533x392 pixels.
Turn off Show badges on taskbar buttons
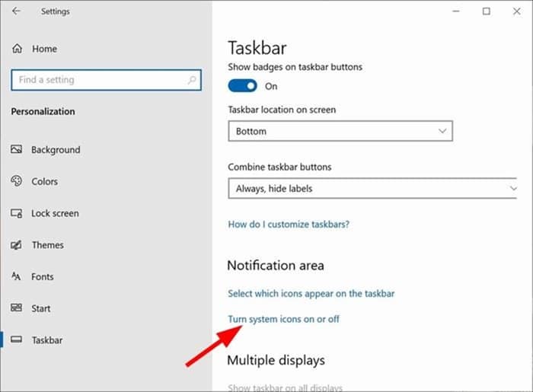[x=242, y=86]
